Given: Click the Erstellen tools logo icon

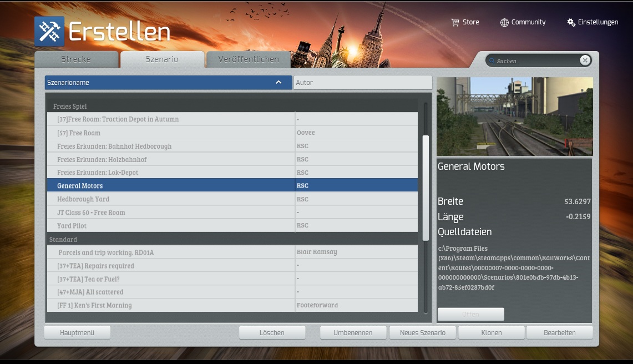Looking at the screenshot, I should pyautogui.click(x=49, y=31).
